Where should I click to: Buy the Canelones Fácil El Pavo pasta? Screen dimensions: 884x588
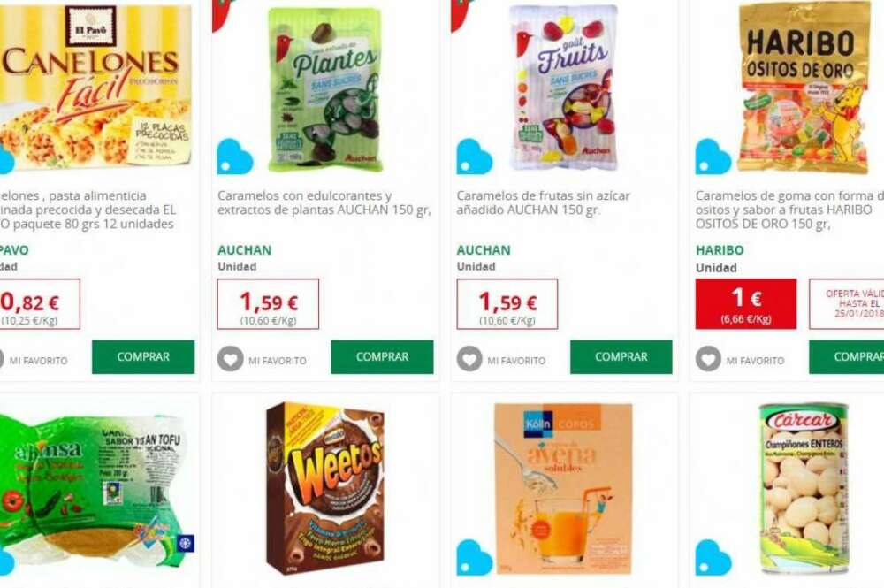(x=143, y=357)
